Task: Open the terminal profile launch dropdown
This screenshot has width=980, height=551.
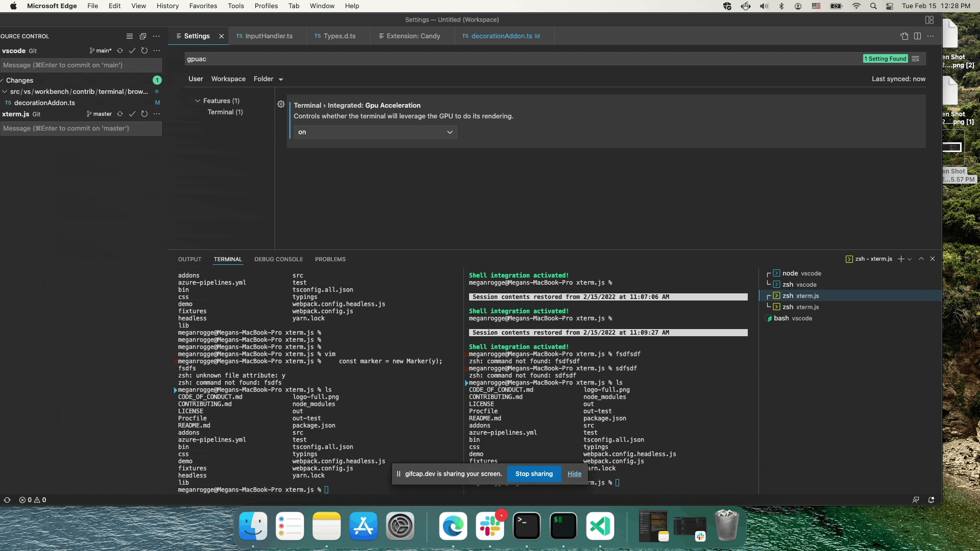Action: (x=909, y=259)
